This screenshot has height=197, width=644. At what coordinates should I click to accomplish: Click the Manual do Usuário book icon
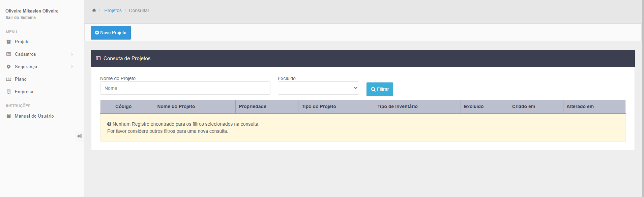(9, 116)
